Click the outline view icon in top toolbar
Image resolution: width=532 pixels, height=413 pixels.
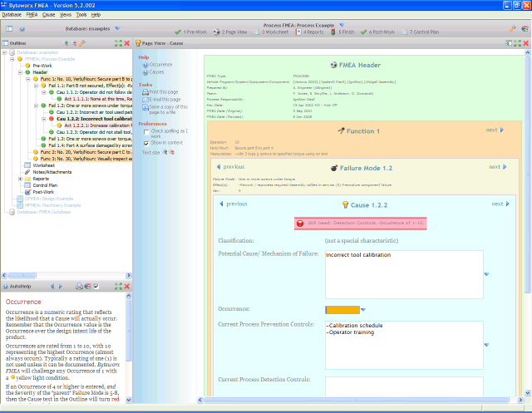9,29
